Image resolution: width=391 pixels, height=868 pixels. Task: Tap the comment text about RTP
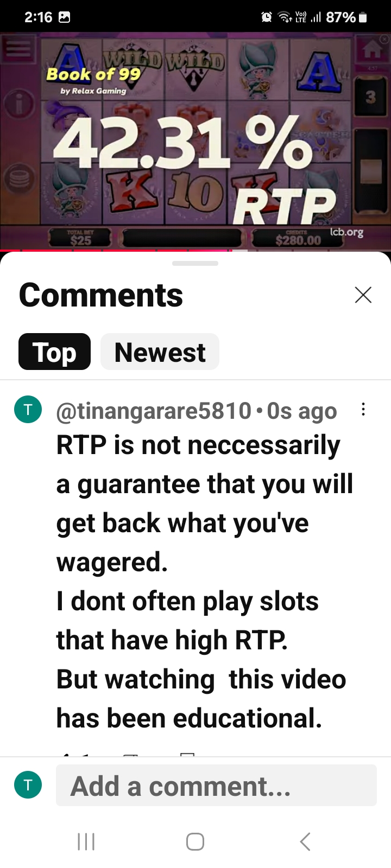[x=205, y=582]
